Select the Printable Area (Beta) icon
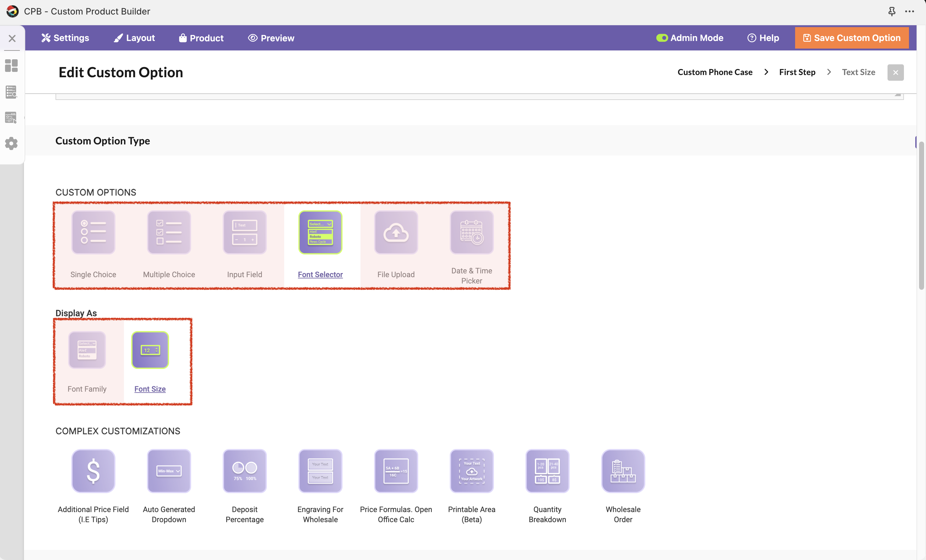The width and height of the screenshot is (926, 560). point(471,470)
